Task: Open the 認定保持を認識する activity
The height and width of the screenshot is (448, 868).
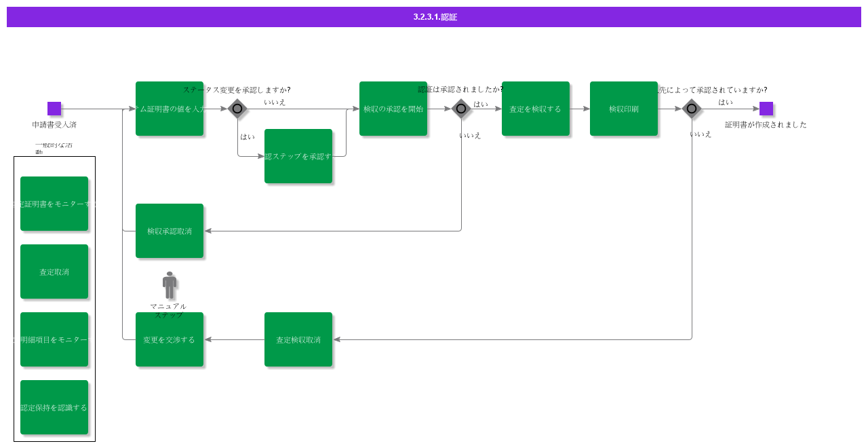Action: [54, 407]
